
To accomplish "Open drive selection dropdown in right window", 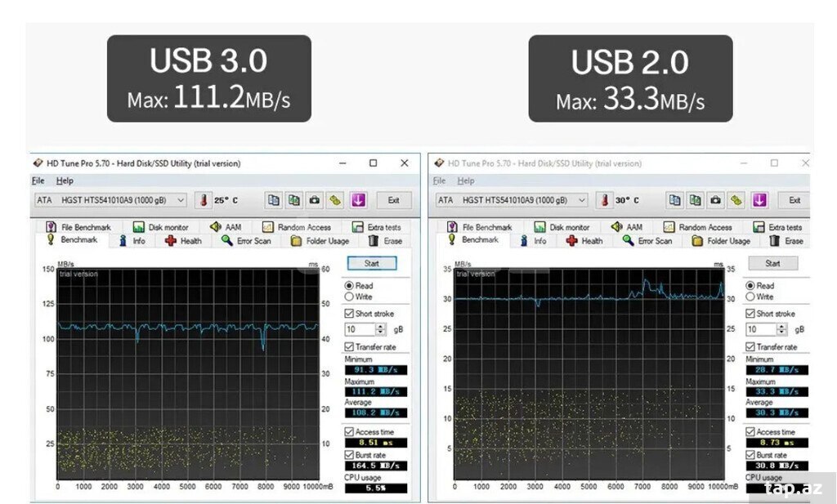I will coord(512,200).
